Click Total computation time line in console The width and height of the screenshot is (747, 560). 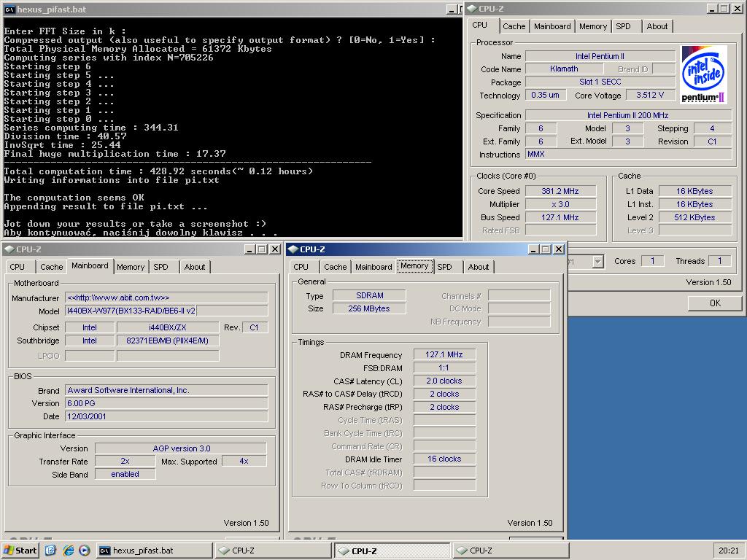[x=158, y=171]
